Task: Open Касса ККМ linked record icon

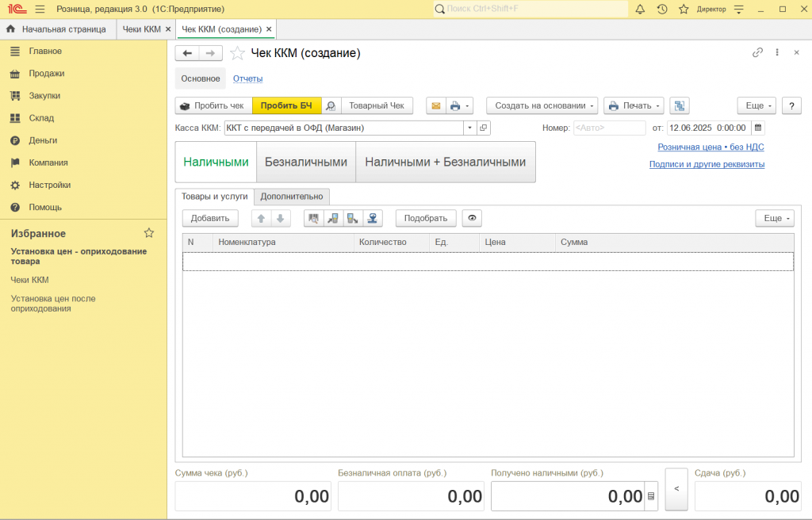Action: coord(483,128)
